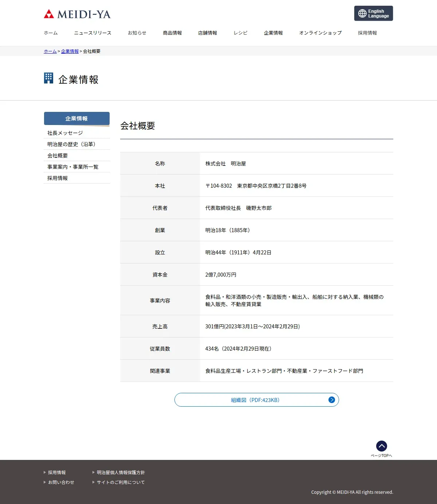The width and height of the screenshot is (437, 504).
Task: Click the 資本金 row label
Action: point(160,275)
